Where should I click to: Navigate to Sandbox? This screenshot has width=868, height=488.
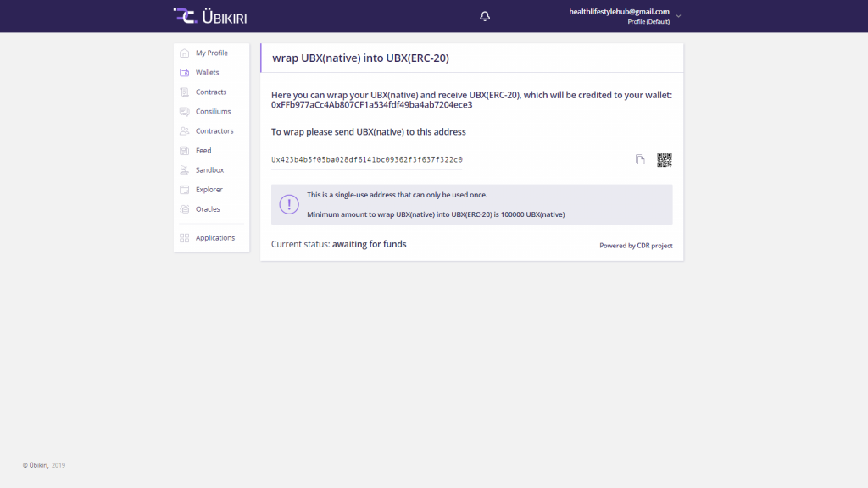click(x=209, y=170)
